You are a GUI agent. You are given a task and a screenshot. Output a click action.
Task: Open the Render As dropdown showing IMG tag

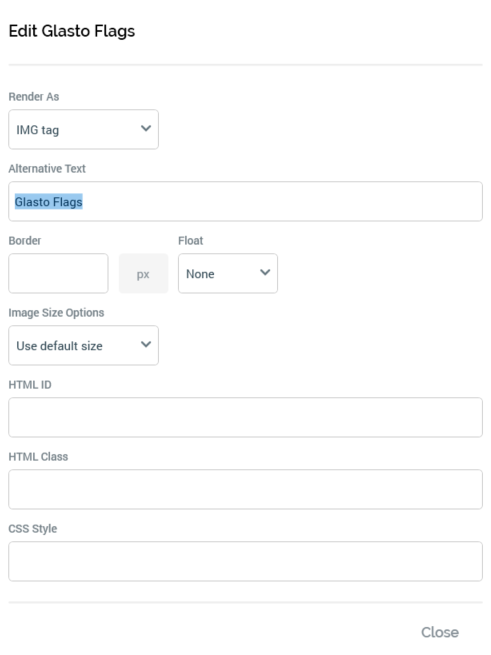(83, 129)
